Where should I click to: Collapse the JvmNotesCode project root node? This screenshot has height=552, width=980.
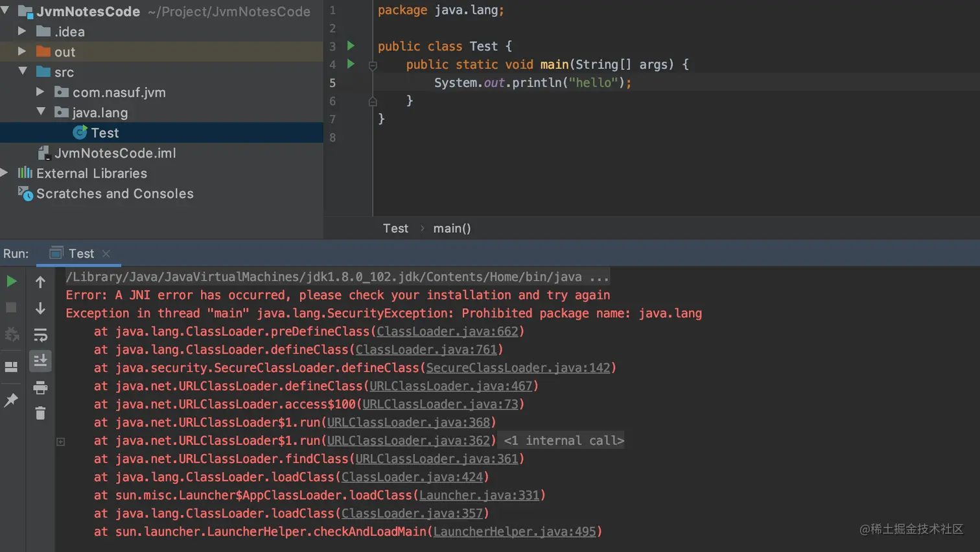click(x=5, y=10)
